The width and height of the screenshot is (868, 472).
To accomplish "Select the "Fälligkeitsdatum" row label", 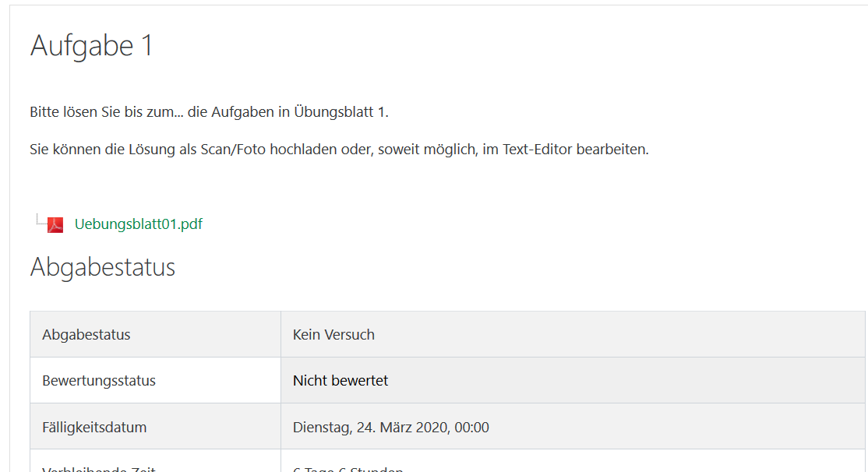I will point(94,427).
